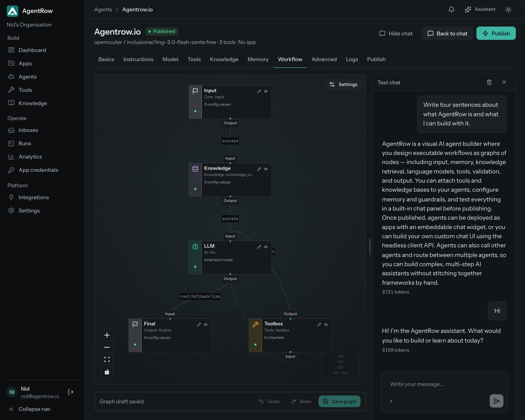Edit the Knowledge node with pencil icon
Image resolution: width=525 pixels, height=420 pixels.
tap(259, 169)
